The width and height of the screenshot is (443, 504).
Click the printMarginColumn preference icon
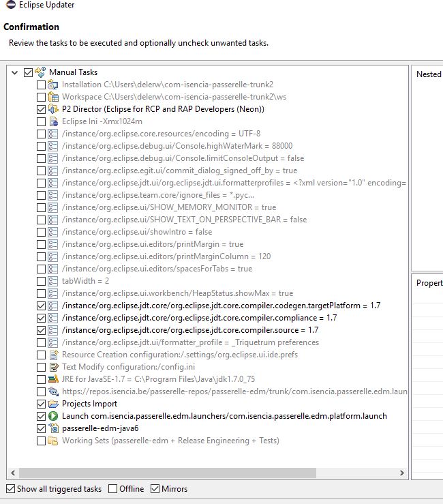[x=52, y=256]
